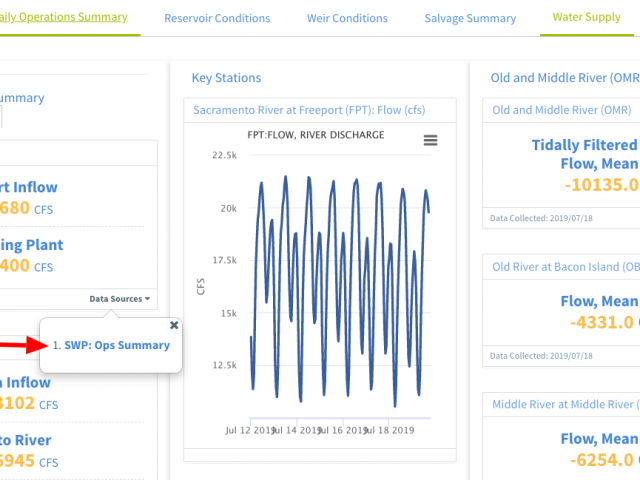Open Sacramento River at Freeport (FPT) link
The height and width of the screenshot is (480, 640).
[x=309, y=110]
